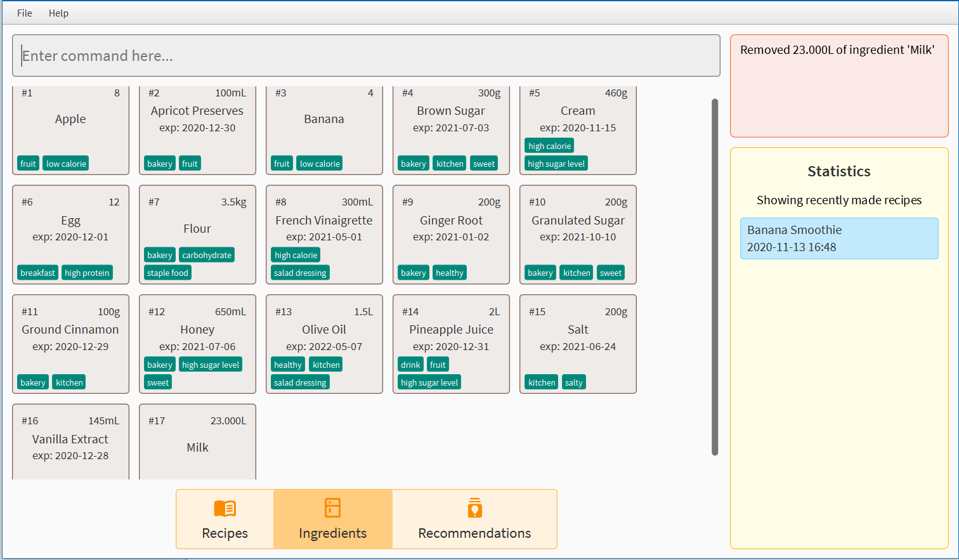959x560 pixels.
Task: Click the '23.000L' quantity on Milk
Action: 228,420
